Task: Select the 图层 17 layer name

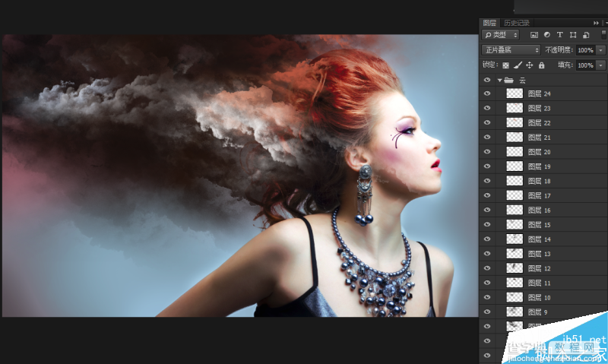Action: click(x=540, y=196)
